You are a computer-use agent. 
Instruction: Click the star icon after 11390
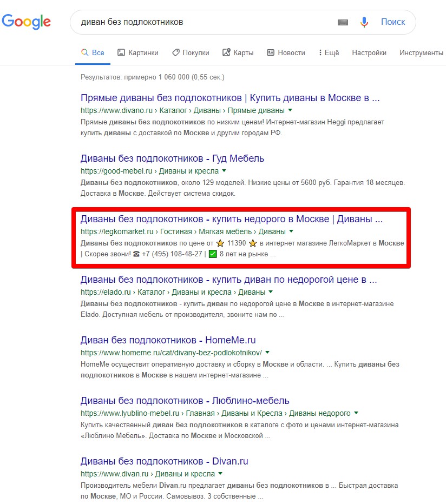253,243
